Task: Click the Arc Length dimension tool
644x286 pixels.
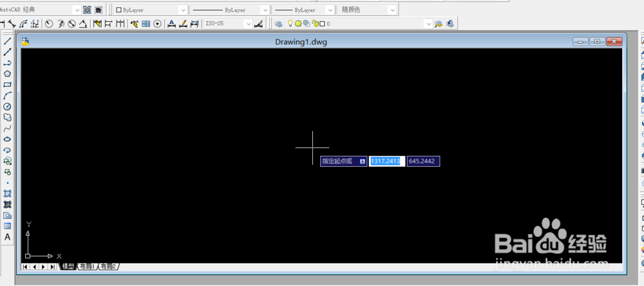Action: 24,24
